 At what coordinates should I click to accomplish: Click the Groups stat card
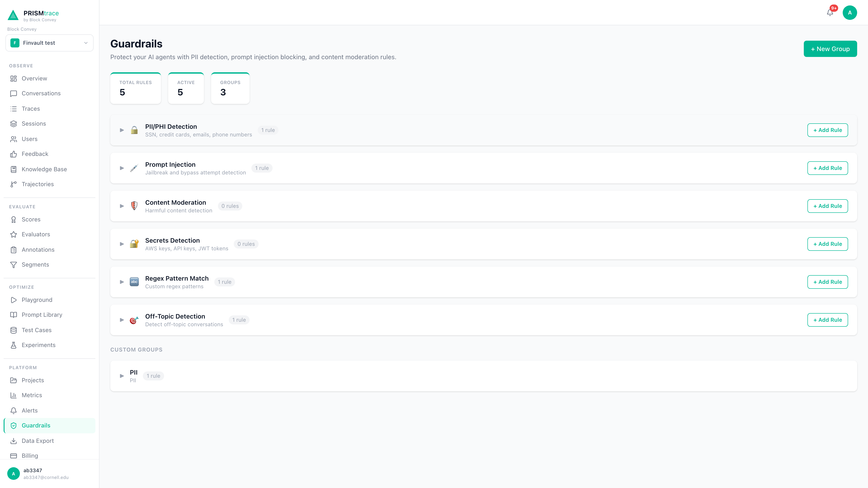(231, 88)
